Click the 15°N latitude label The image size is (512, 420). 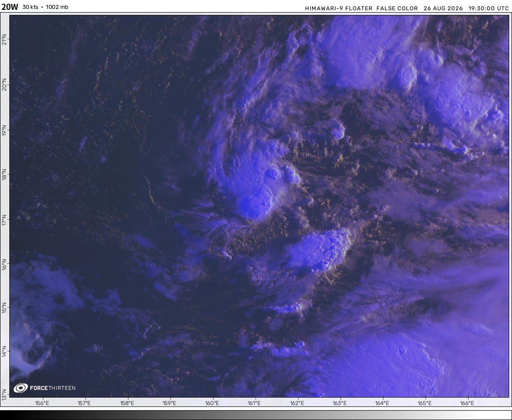[x=4, y=308]
